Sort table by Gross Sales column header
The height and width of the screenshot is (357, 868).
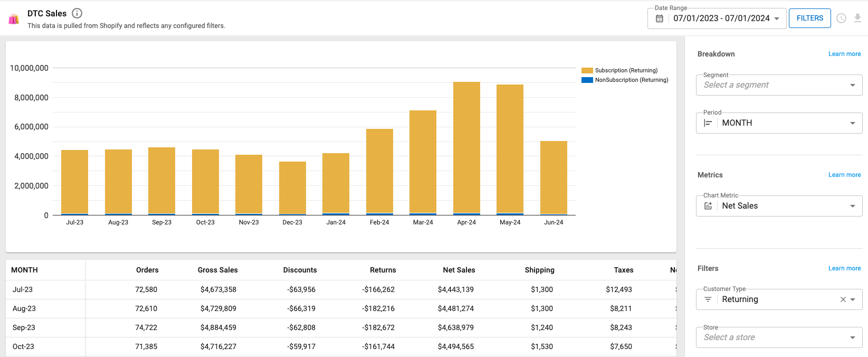point(217,270)
